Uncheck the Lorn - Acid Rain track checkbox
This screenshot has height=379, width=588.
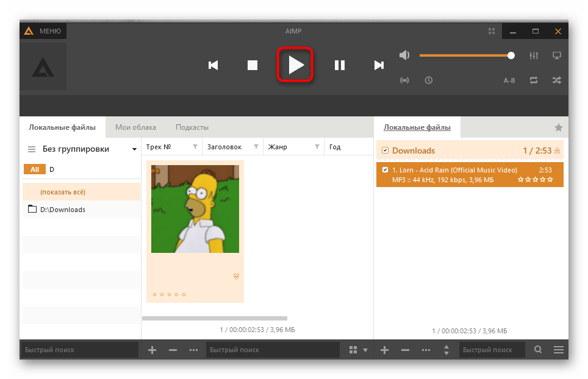pyautogui.click(x=385, y=170)
